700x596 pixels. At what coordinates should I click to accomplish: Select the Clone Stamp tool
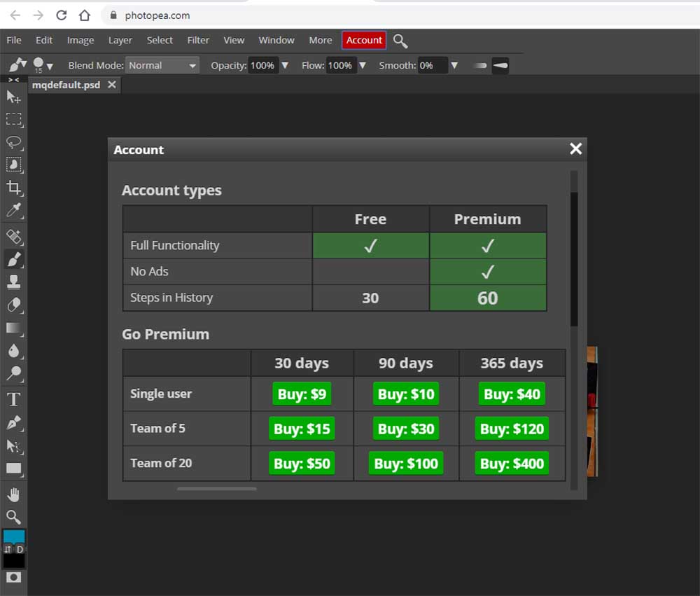coord(13,282)
